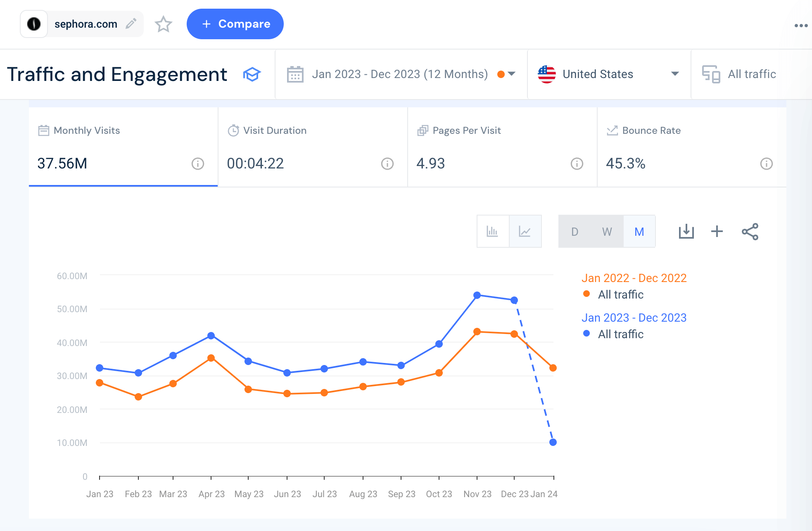
Task: Download the chart data
Action: click(686, 231)
